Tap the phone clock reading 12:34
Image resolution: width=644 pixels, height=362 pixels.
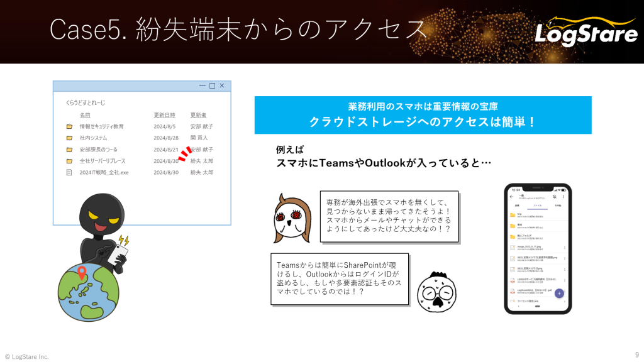(x=516, y=190)
